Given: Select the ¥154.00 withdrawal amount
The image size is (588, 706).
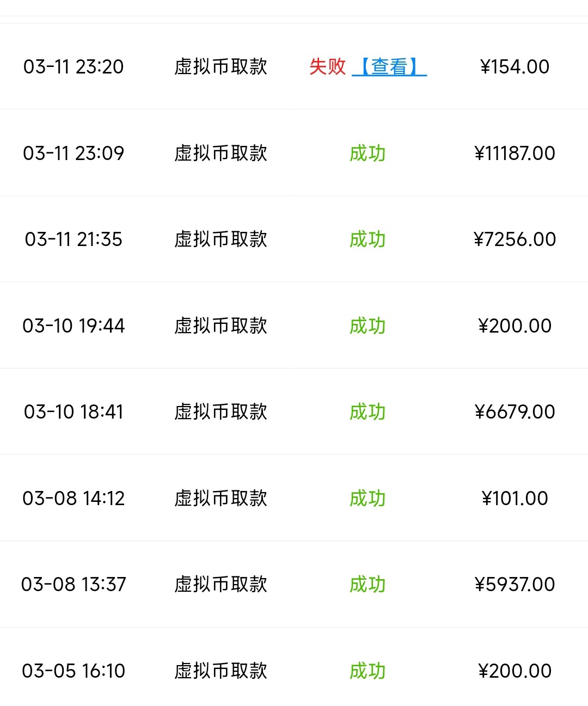Looking at the screenshot, I should click(514, 67).
